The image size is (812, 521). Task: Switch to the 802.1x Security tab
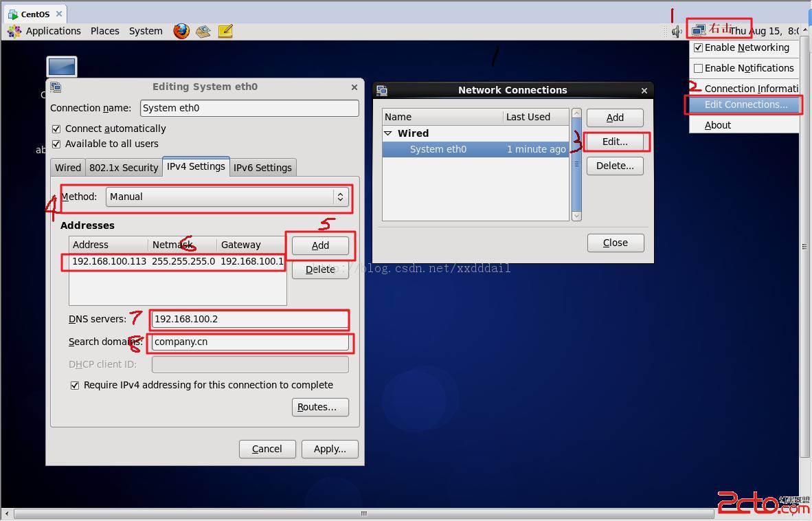(x=124, y=168)
